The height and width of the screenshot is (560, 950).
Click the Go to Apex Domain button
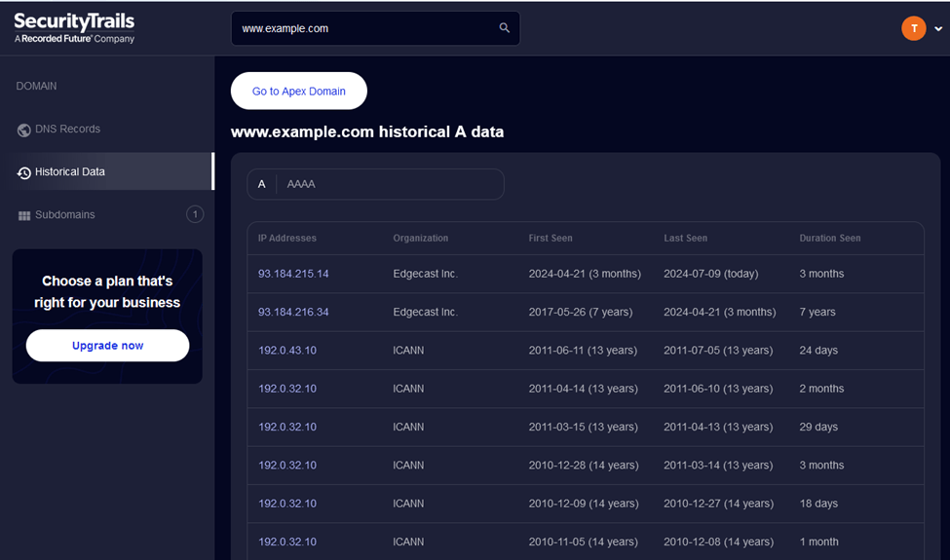[299, 91]
